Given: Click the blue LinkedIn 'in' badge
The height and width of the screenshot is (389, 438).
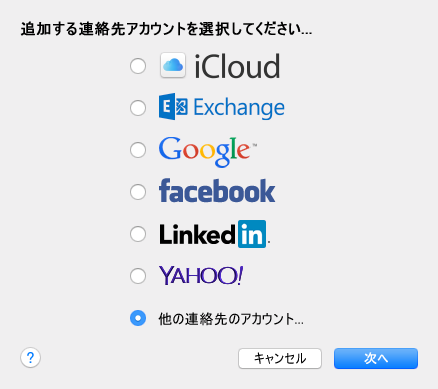Looking at the screenshot, I should coord(252,234).
